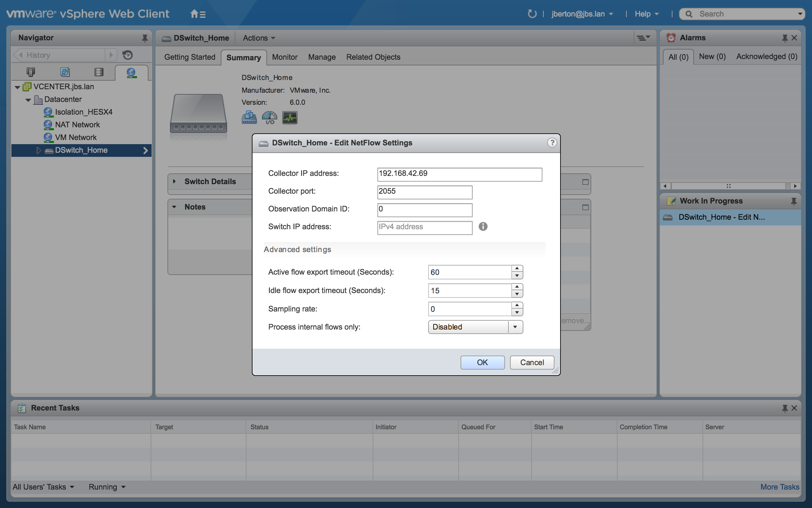812x508 pixels.
Task: Select the New (0) alarms tab
Action: tap(712, 57)
